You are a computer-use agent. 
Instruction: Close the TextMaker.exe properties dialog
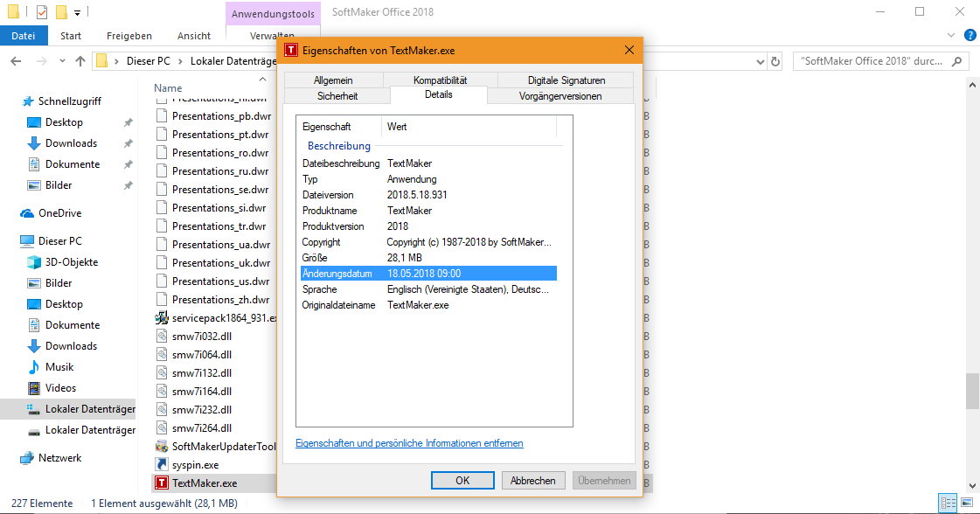629,50
